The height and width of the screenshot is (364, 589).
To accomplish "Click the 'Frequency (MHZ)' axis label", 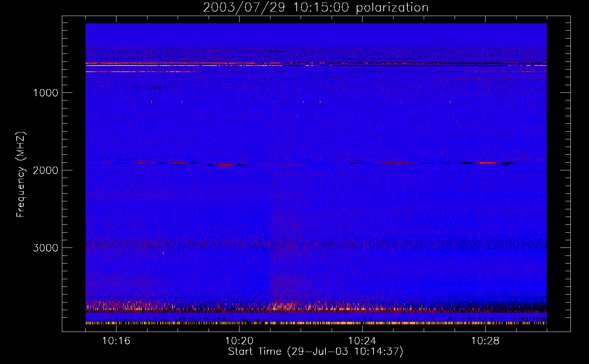I will (21, 175).
